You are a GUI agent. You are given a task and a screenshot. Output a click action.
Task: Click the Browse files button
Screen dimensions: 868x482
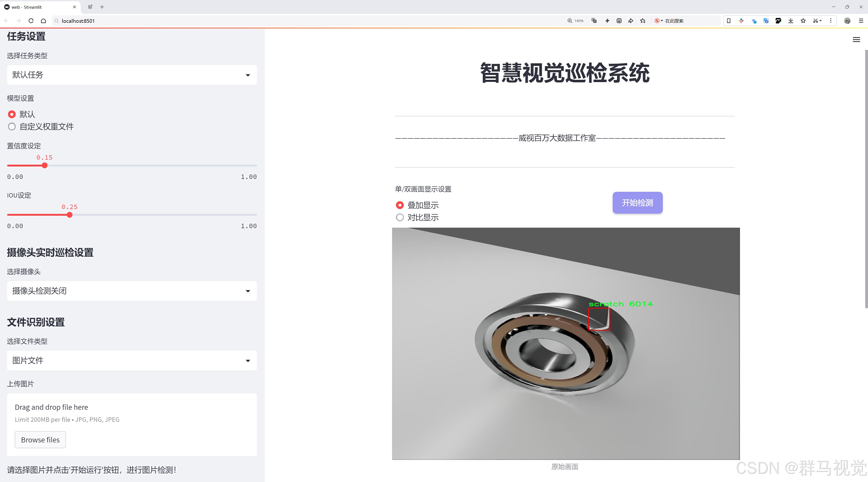click(x=40, y=439)
